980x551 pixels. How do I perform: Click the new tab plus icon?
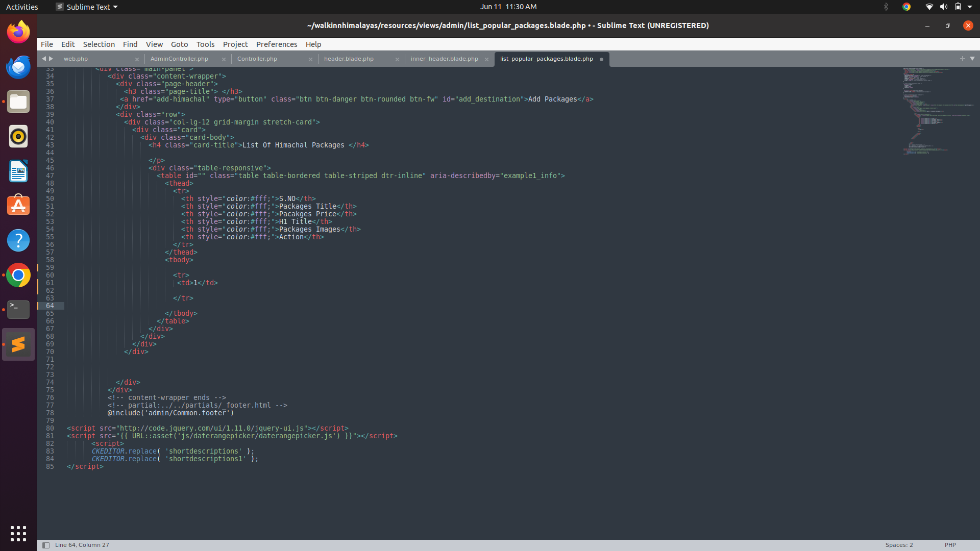962,59
